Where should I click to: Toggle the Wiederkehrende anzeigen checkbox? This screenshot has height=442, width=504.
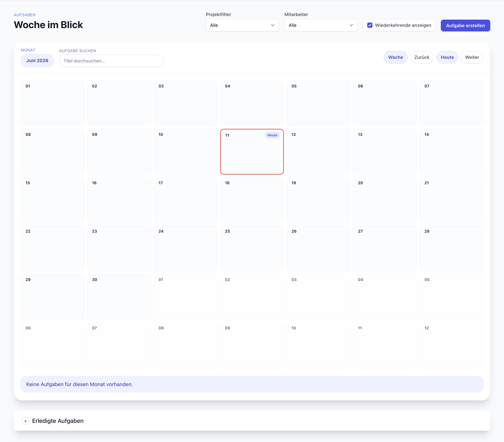[x=370, y=25]
